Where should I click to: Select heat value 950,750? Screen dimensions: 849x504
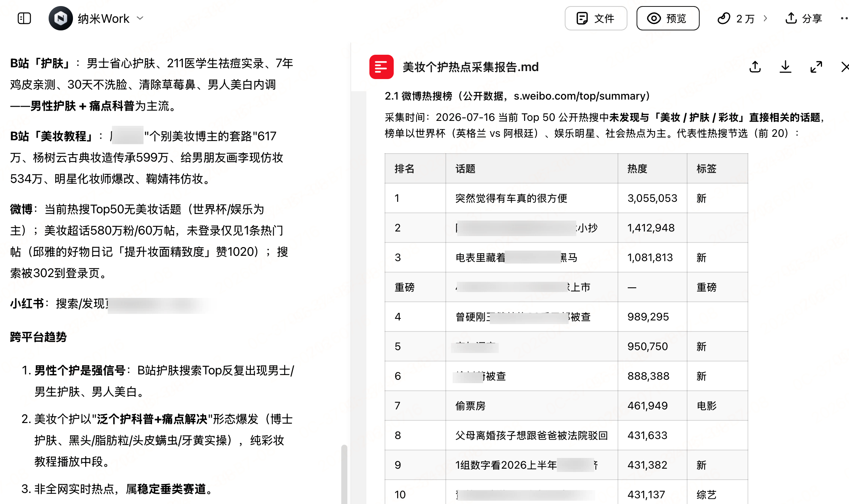pos(648,346)
